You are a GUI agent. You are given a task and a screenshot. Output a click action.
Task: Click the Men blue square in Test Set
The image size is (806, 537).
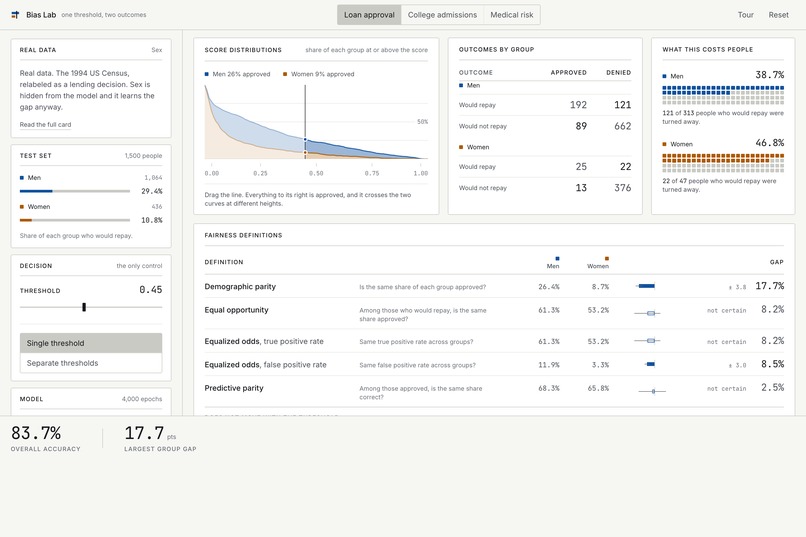(x=22, y=178)
